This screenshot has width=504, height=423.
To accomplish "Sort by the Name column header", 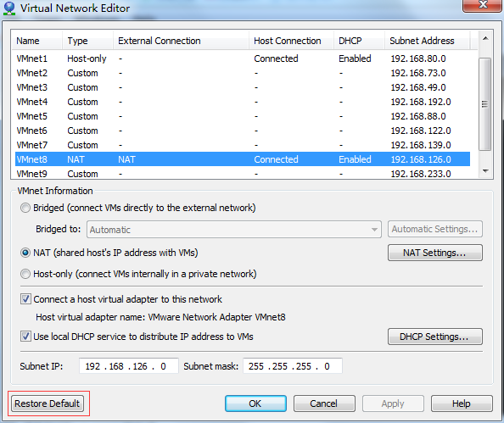I will [x=36, y=41].
